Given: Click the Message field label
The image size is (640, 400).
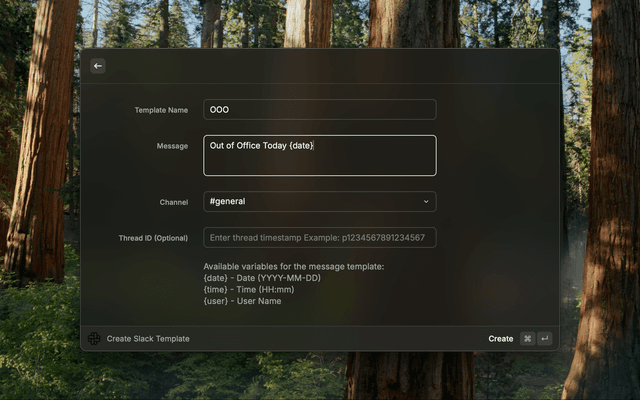Looking at the screenshot, I should 172,146.
